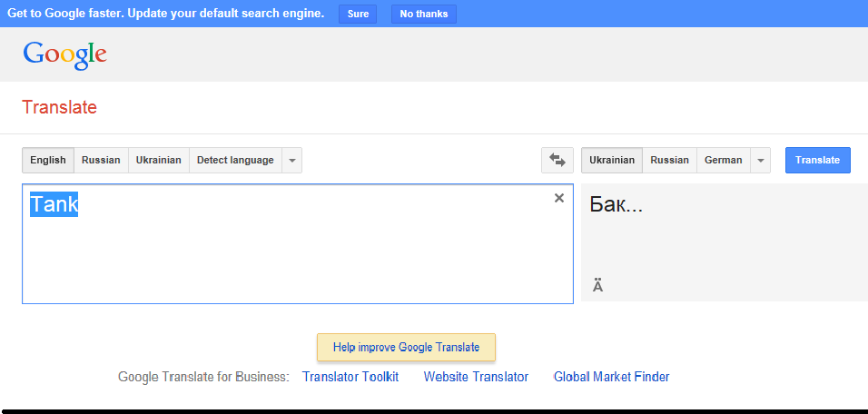Open the Website Translator link
The image size is (868, 414).
click(x=476, y=377)
